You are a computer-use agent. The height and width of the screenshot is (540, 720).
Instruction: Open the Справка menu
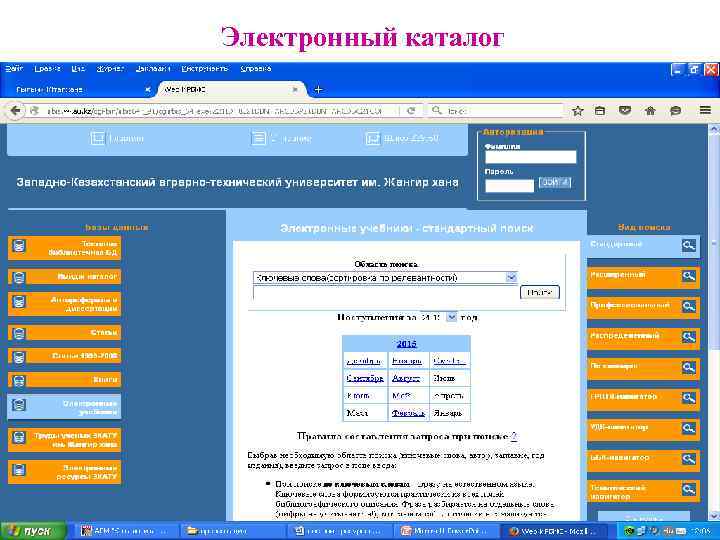coord(256,68)
